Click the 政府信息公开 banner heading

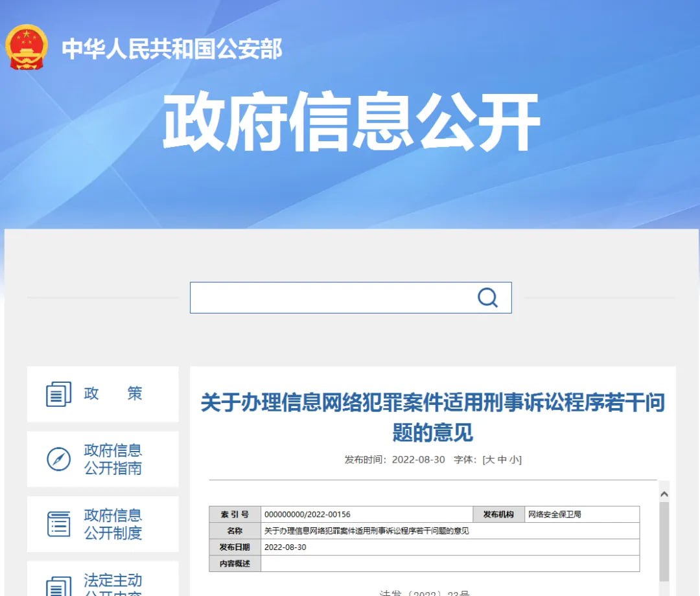click(x=351, y=122)
